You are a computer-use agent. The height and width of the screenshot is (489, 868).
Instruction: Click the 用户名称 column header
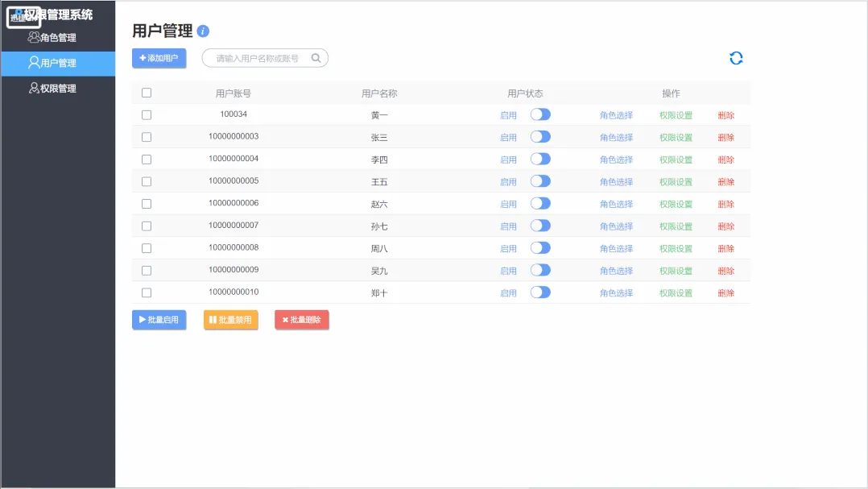tap(379, 93)
